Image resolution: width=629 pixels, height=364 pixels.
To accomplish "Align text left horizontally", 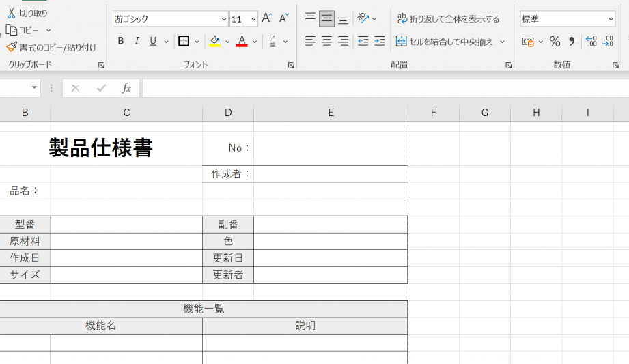I will click(310, 41).
